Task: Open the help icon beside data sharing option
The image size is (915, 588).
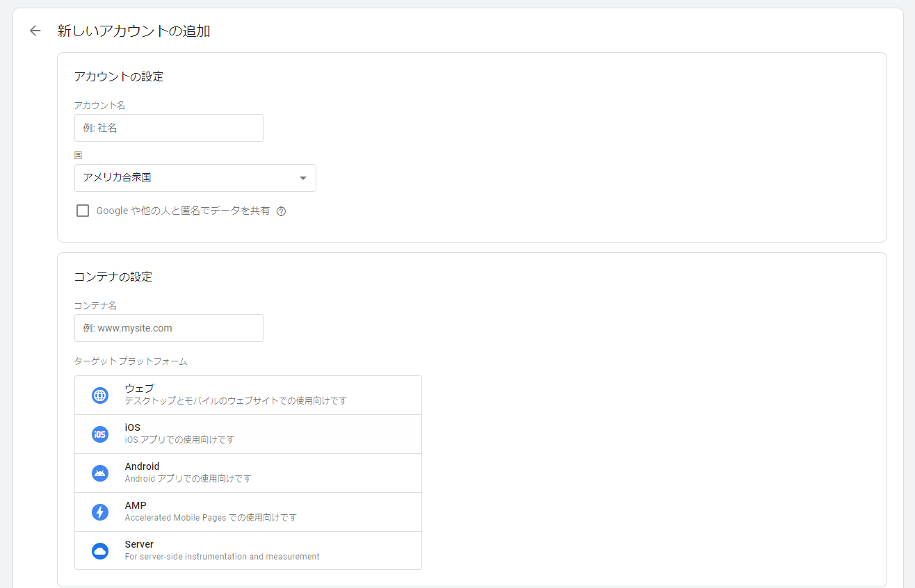Action: point(281,211)
